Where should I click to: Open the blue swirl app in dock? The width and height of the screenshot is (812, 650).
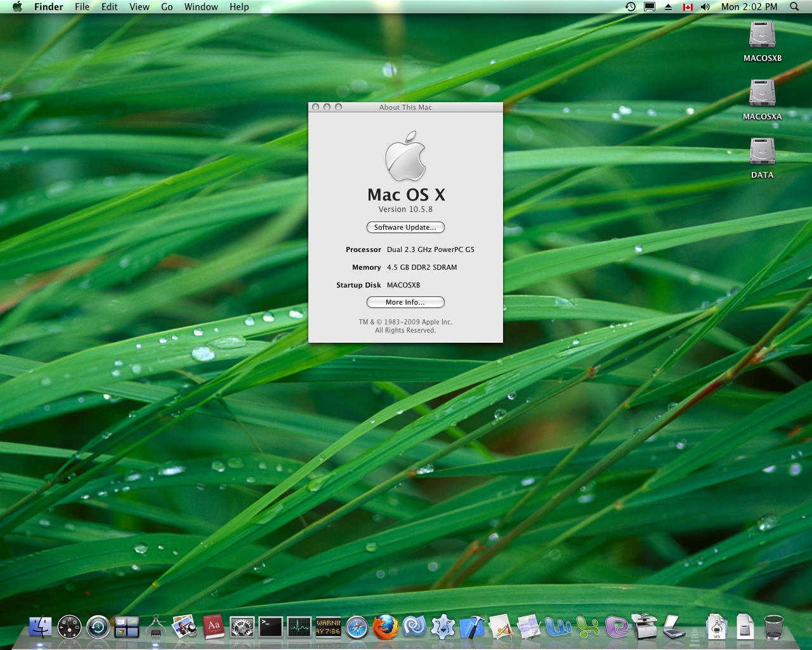pyautogui.click(x=414, y=627)
